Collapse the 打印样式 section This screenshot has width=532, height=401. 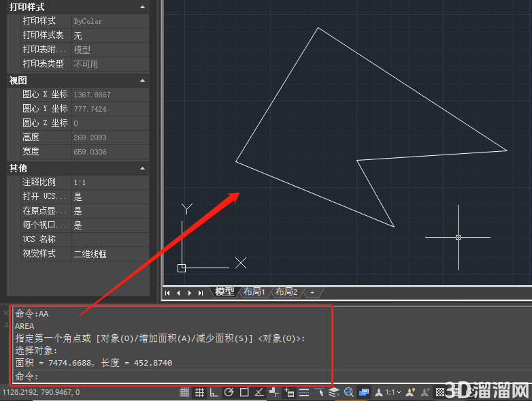[x=142, y=7]
